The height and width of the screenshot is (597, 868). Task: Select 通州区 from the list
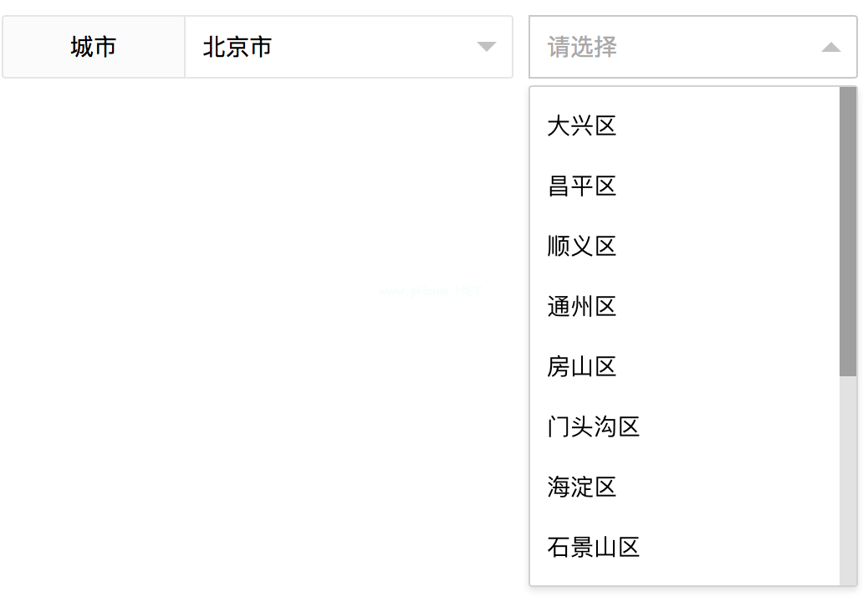coord(582,307)
